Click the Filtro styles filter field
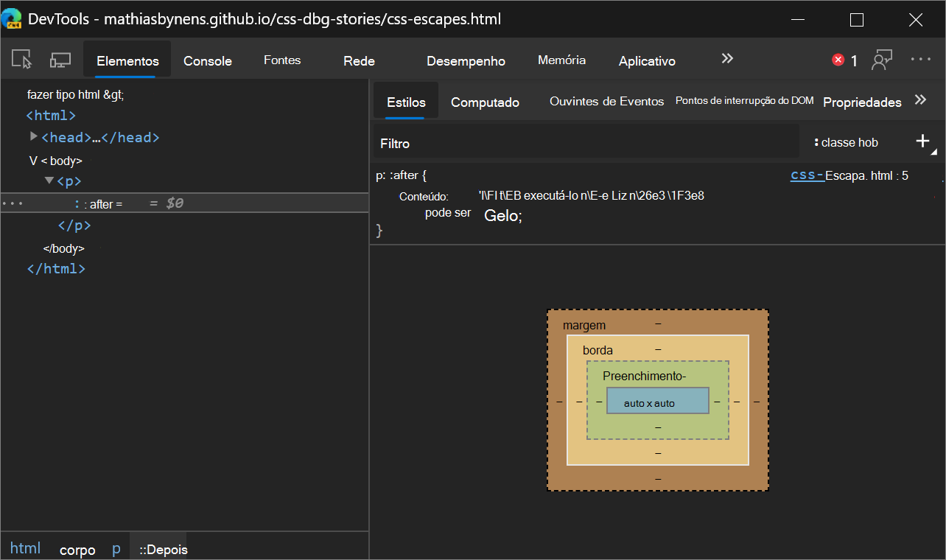Viewport: 946px width, 560px height. (586, 142)
